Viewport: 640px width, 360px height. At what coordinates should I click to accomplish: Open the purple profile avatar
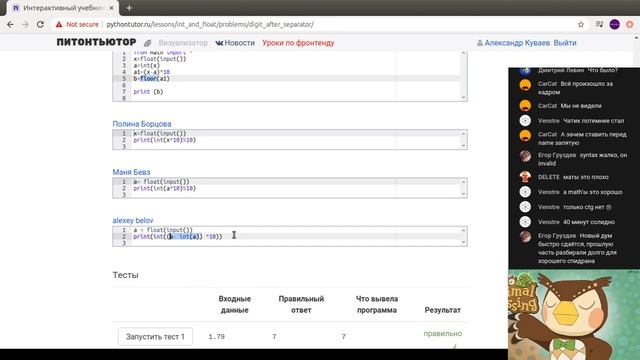click(615, 24)
